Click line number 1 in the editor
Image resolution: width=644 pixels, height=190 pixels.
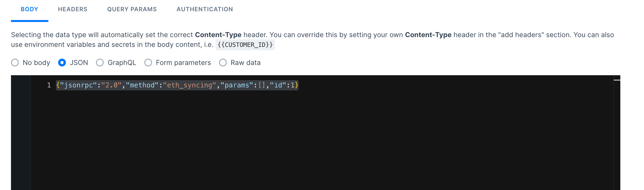click(49, 85)
